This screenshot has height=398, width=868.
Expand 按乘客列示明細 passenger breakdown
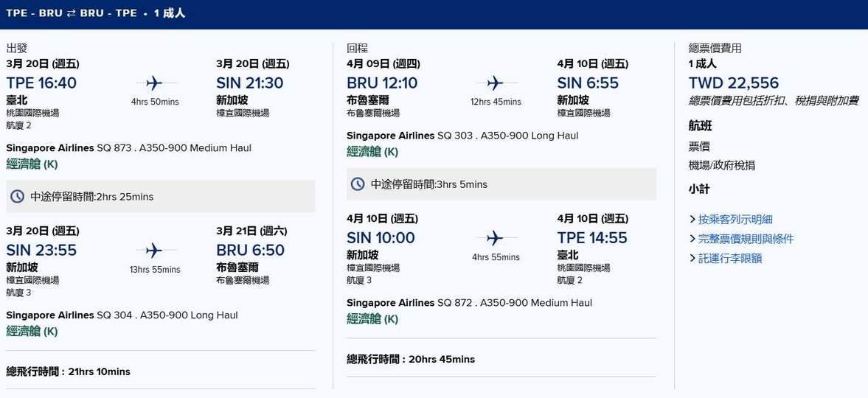click(x=735, y=219)
